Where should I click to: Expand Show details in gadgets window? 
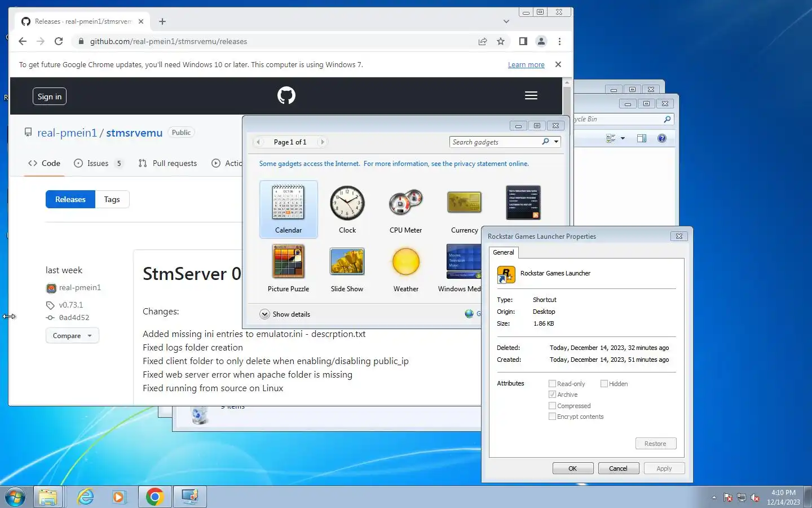click(x=285, y=314)
